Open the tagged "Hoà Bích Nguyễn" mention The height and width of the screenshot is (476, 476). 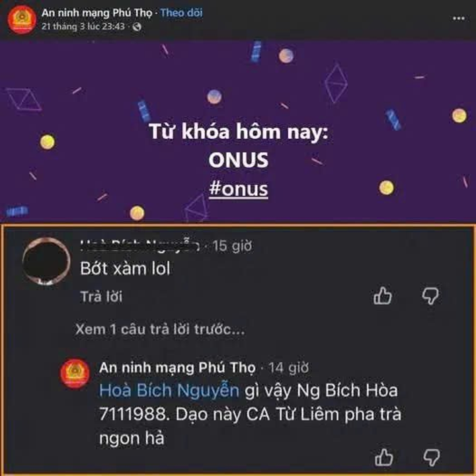(169, 390)
